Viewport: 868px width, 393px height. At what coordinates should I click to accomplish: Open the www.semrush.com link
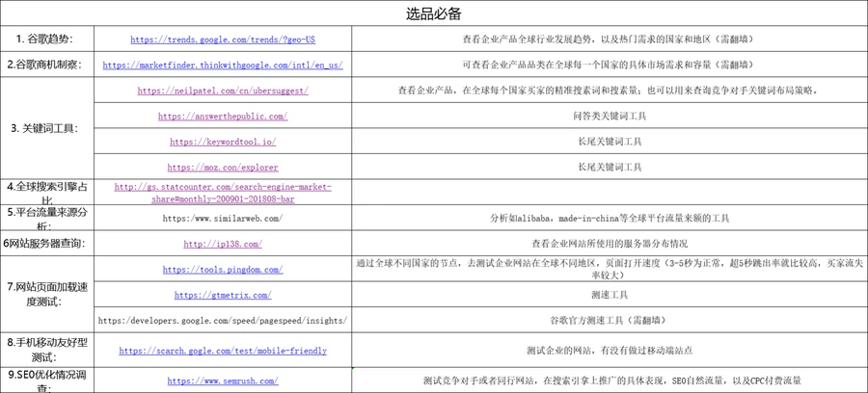(x=223, y=380)
